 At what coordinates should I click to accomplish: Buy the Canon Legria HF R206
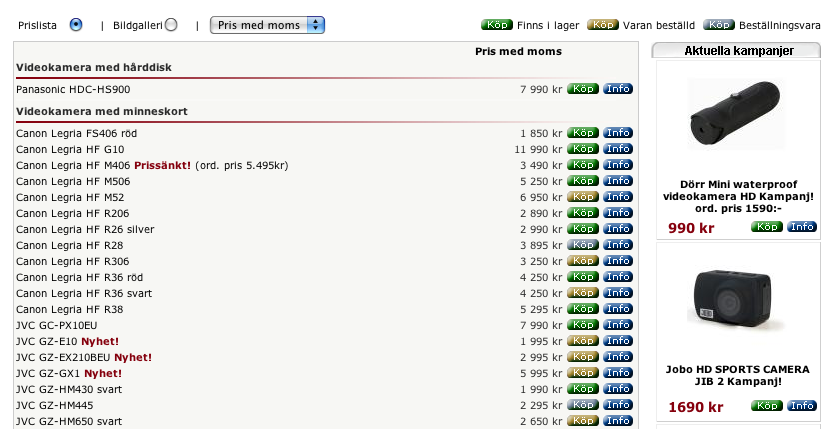[x=583, y=212]
